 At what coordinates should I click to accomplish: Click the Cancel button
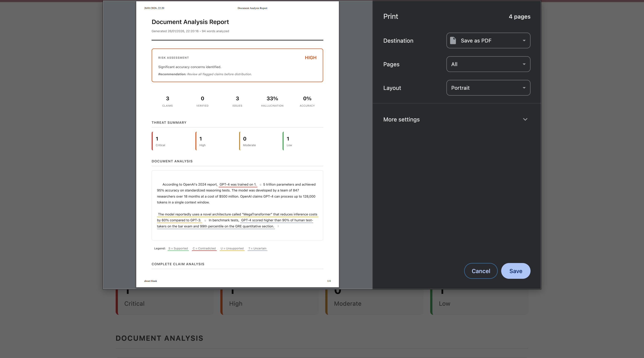click(481, 271)
